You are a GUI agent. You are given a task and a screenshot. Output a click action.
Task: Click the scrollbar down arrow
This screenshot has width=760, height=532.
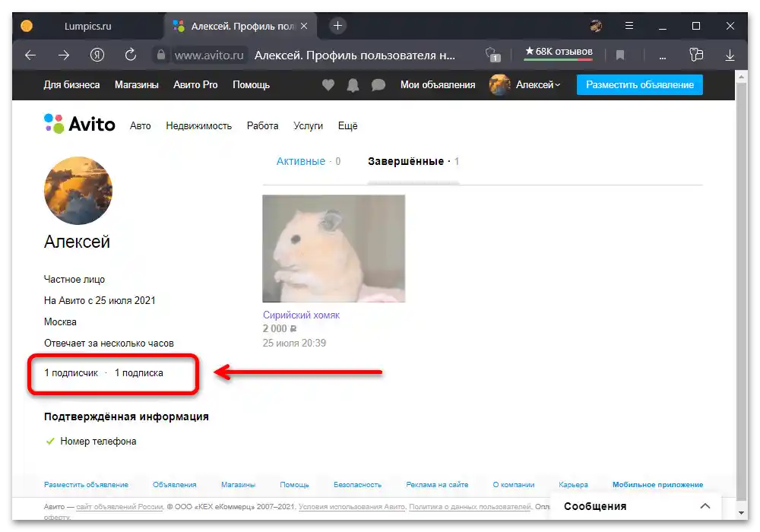pyautogui.click(x=741, y=512)
